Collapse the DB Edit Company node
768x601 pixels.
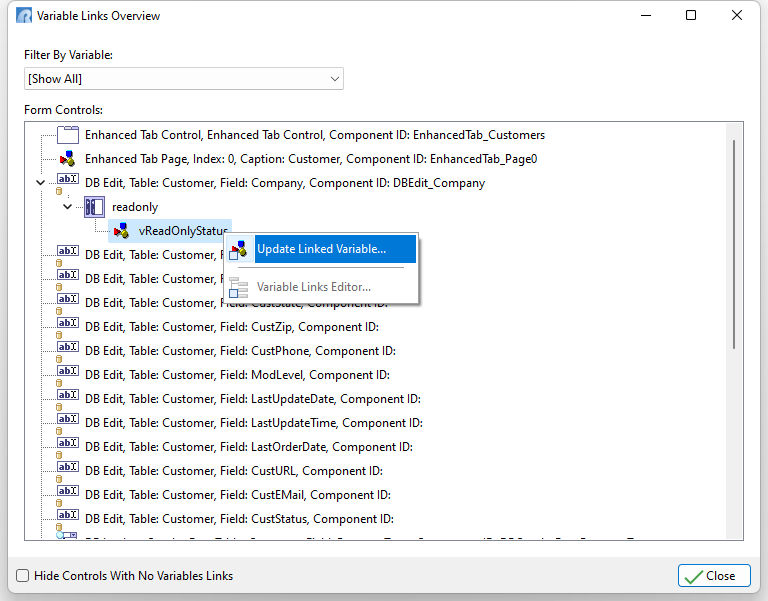(41, 183)
